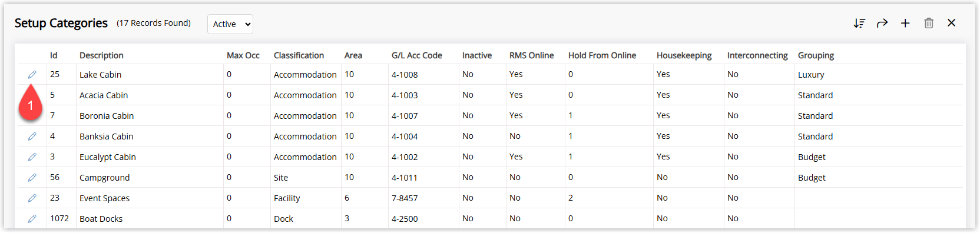Add a new category with plus icon
This screenshot has width=980, height=233.
click(x=905, y=23)
